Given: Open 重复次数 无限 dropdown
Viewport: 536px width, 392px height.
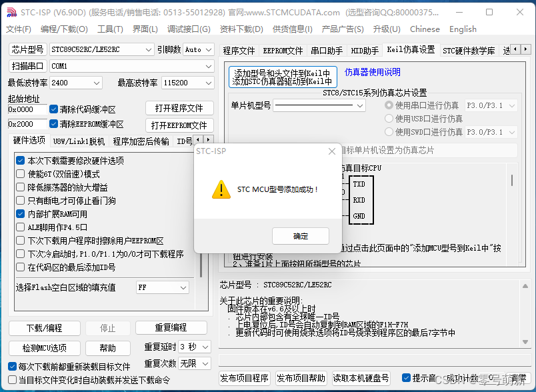Looking at the screenshot, I should pyautogui.click(x=195, y=363).
